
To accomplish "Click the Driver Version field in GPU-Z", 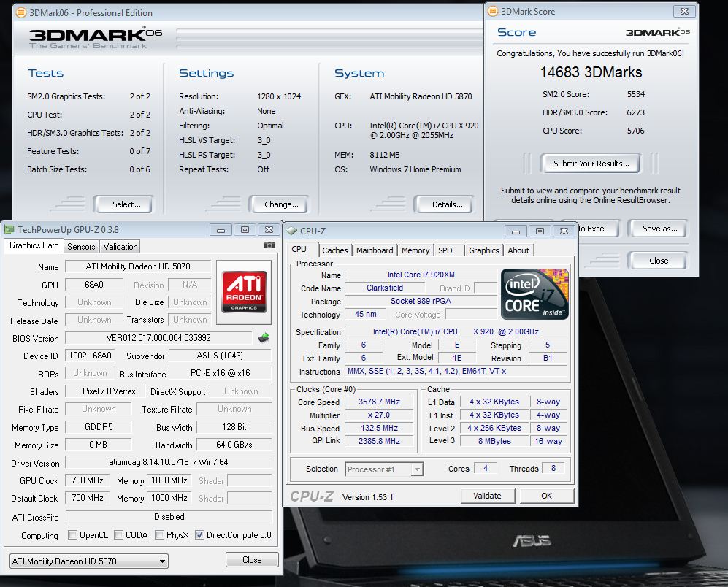I will pos(169,463).
